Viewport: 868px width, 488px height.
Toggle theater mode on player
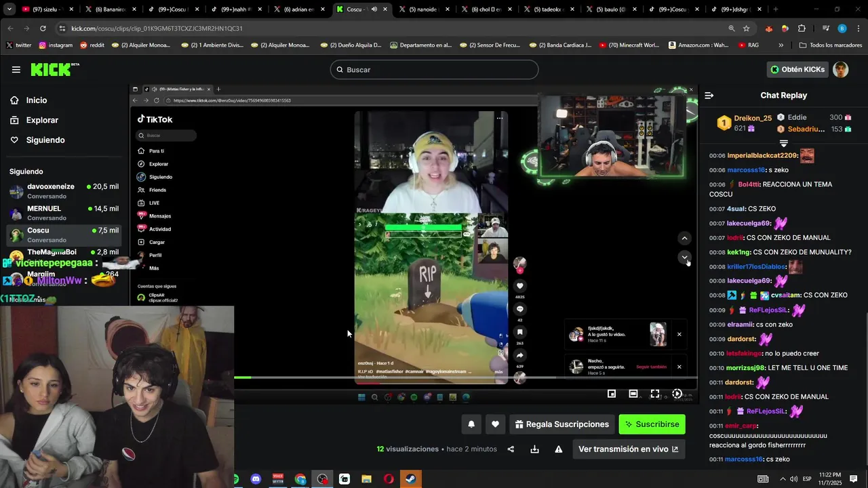click(633, 394)
